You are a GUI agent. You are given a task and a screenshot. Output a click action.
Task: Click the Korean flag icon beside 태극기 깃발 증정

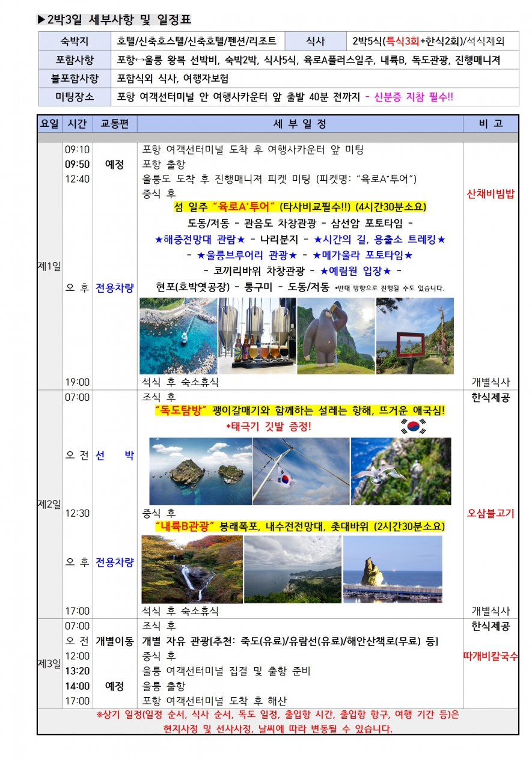click(x=412, y=426)
